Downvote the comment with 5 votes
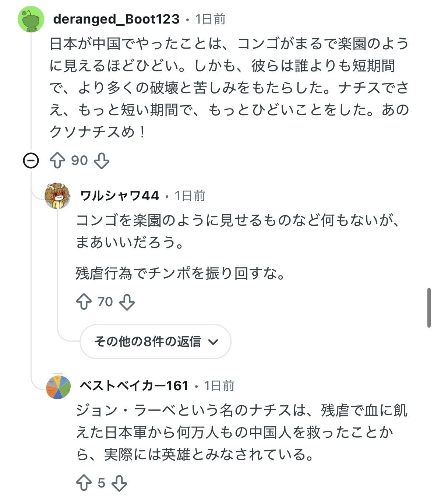 (x=119, y=483)
